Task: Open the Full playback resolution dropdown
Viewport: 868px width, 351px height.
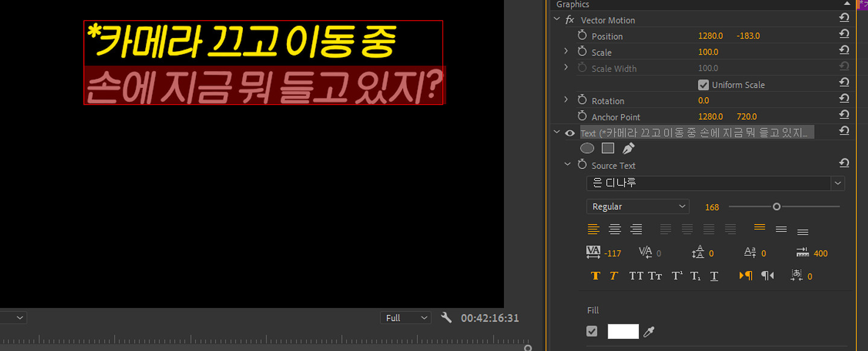Action: [406, 318]
